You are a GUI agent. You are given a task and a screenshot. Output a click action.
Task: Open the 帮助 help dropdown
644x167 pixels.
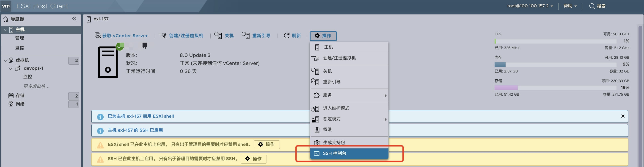tap(570, 6)
